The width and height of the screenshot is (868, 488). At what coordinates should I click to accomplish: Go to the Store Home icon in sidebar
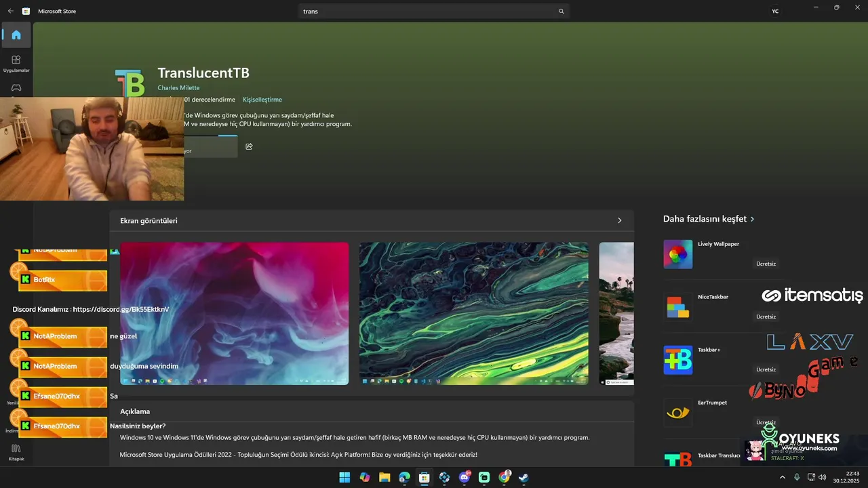[16, 35]
